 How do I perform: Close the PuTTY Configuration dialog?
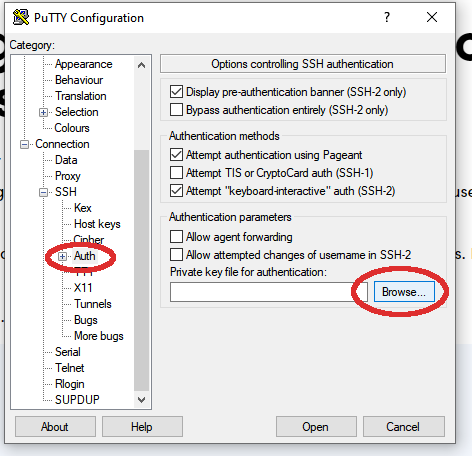click(x=432, y=17)
